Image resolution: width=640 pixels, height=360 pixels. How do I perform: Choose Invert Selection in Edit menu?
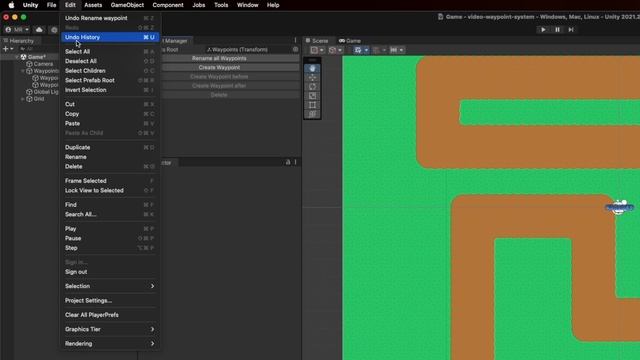pos(110,90)
